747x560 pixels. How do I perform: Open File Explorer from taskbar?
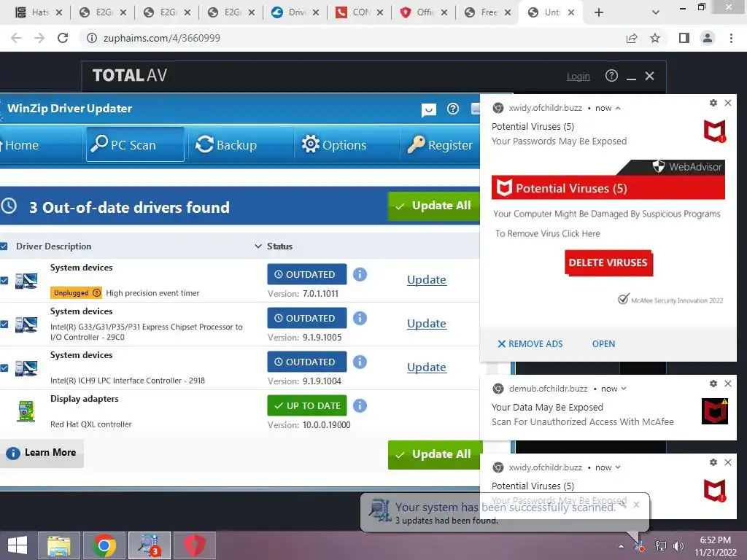point(59,545)
